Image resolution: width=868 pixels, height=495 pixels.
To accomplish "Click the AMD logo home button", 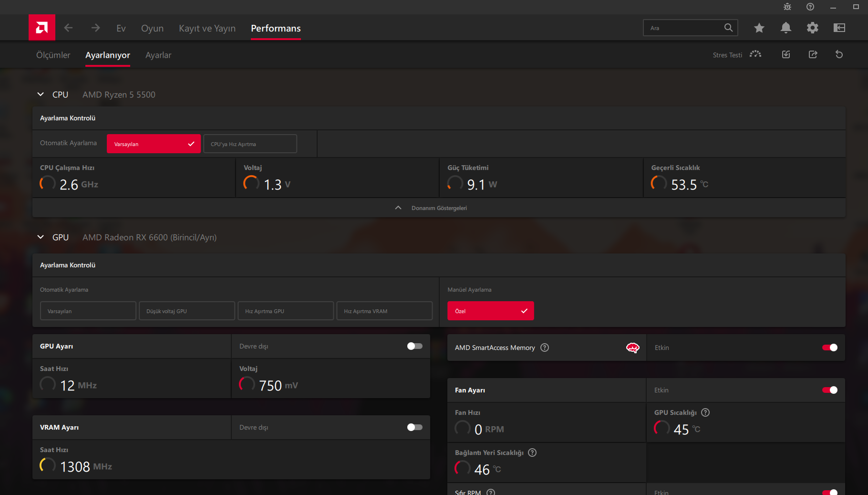I will (42, 28).
